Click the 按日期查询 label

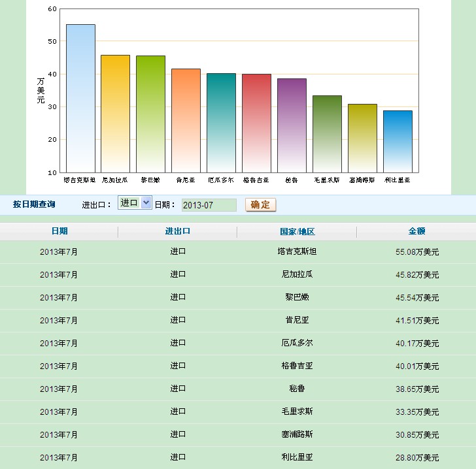pos(34,204)
